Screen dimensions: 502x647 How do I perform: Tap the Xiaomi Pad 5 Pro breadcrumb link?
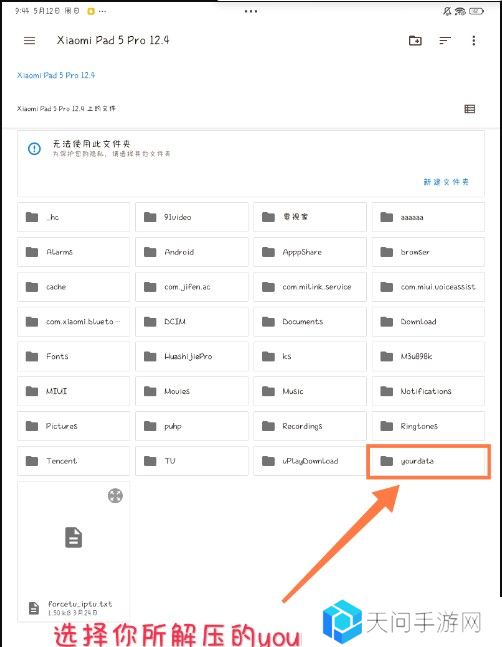pos(56,75)
